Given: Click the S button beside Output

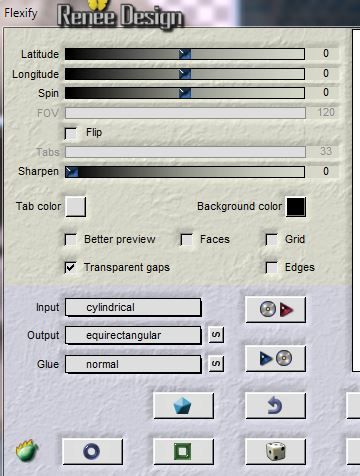Looking at the screenshot, I should click(216, 335).
